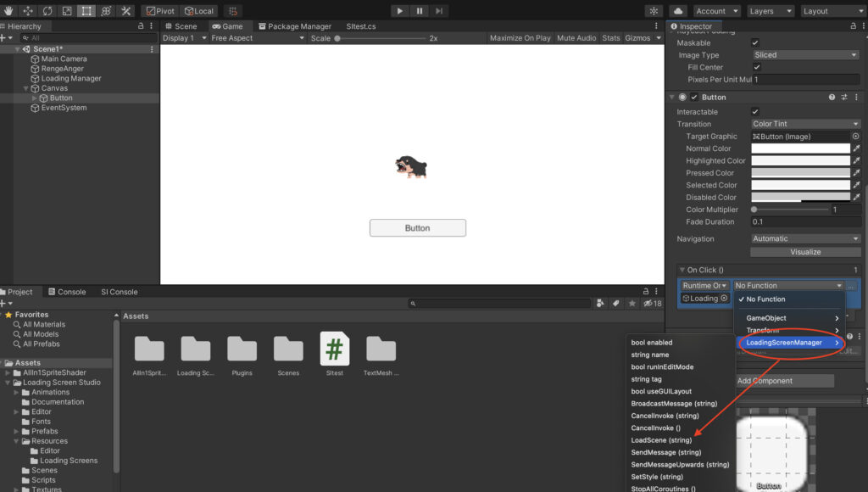Collapse the On Click () section
This screenshot has height=492, width=868.
coord(682,270)
